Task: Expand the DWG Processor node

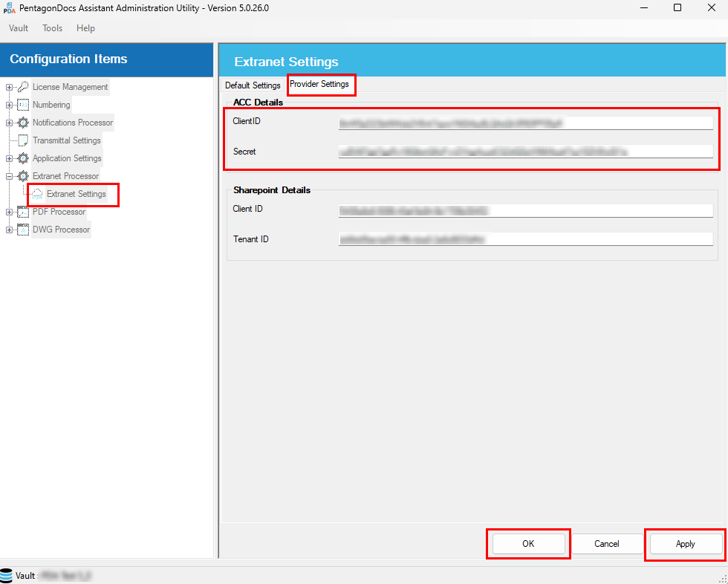Action: click(x=10, y=230)
